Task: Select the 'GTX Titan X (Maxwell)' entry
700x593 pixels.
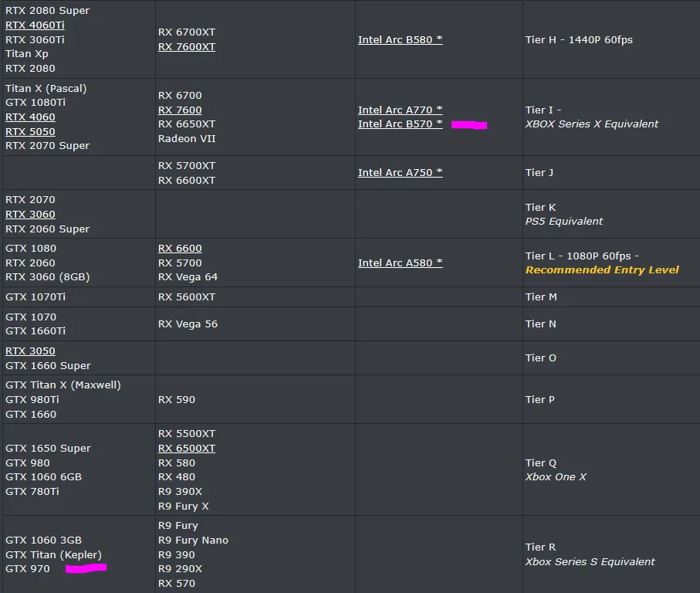Action: (63, 385)
